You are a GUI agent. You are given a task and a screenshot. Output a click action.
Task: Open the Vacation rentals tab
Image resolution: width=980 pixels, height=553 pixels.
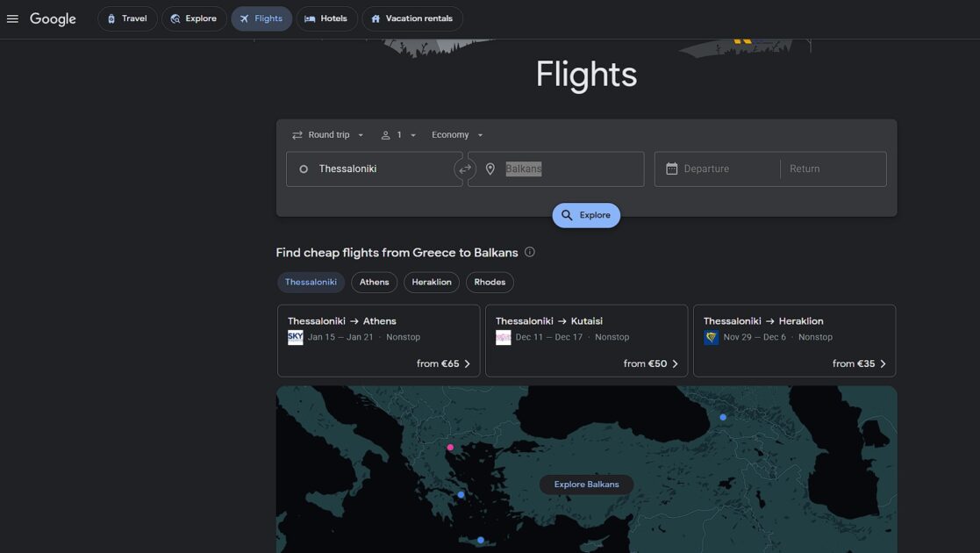click(x=411, y=18)
